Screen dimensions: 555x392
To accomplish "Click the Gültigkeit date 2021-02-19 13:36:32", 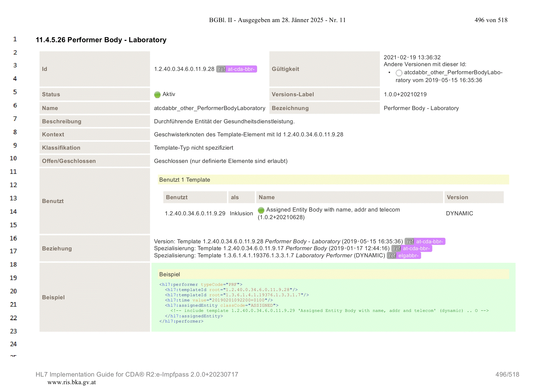I will pos(412,57).
